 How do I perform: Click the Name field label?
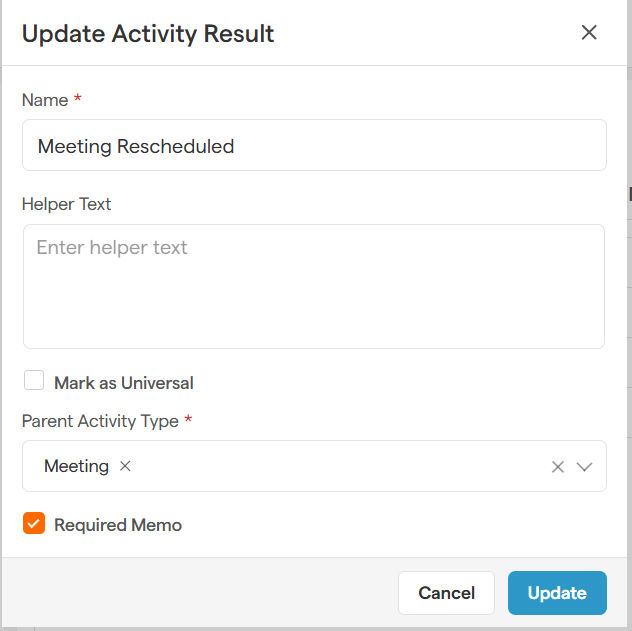45,100
